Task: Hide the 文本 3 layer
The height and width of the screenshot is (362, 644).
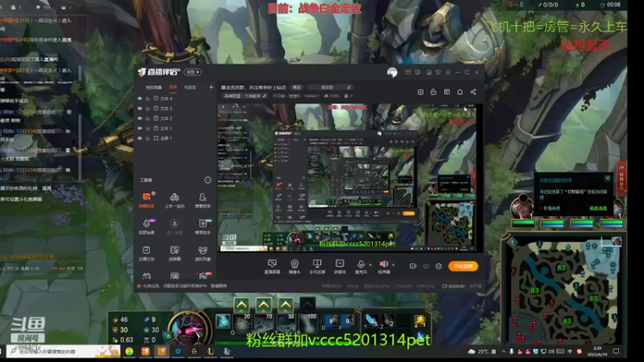Action: point(139,109)
